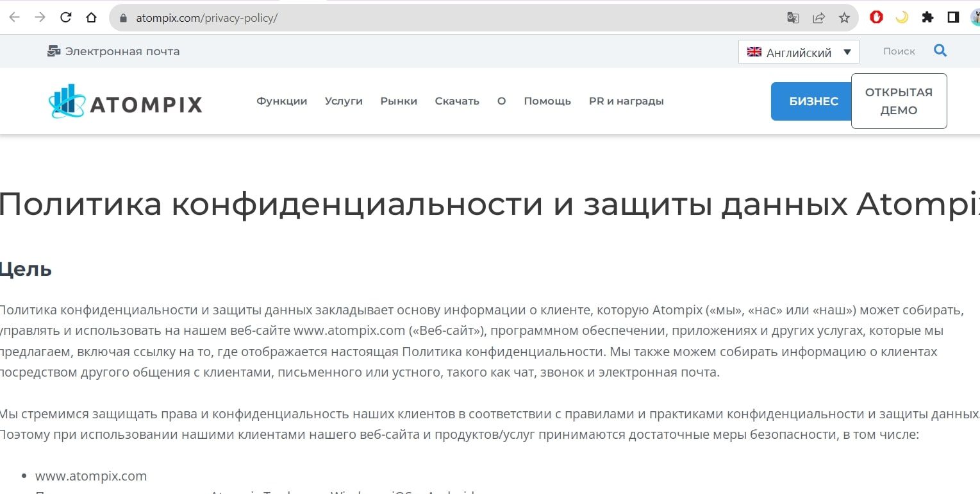Viewport: 980px width, 494px height.
Task: Share this page using the share icon
Action: coord(818,18)
